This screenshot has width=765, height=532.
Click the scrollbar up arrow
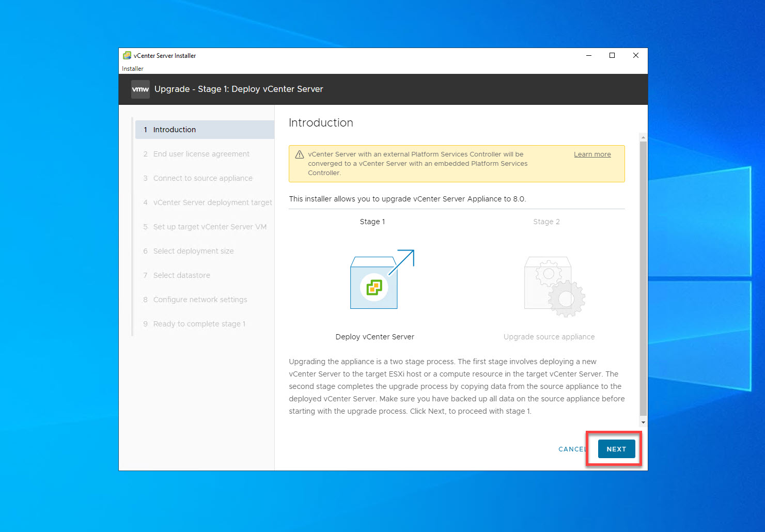point(643,137)
